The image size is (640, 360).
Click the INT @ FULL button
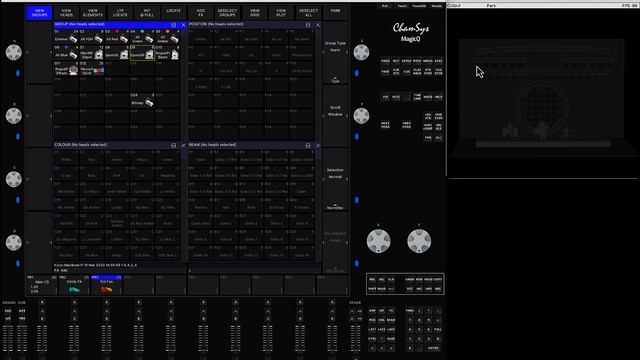click(147, 13)
